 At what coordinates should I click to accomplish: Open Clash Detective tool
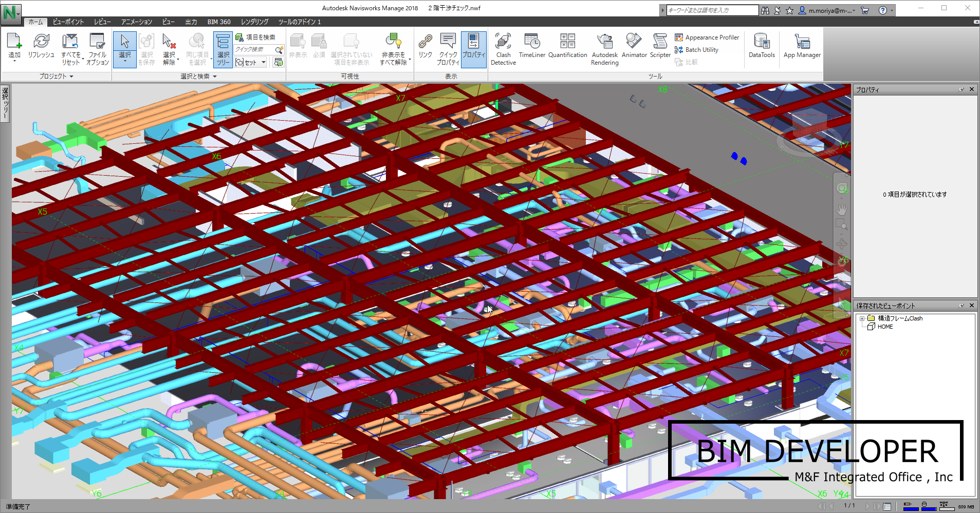503,49
